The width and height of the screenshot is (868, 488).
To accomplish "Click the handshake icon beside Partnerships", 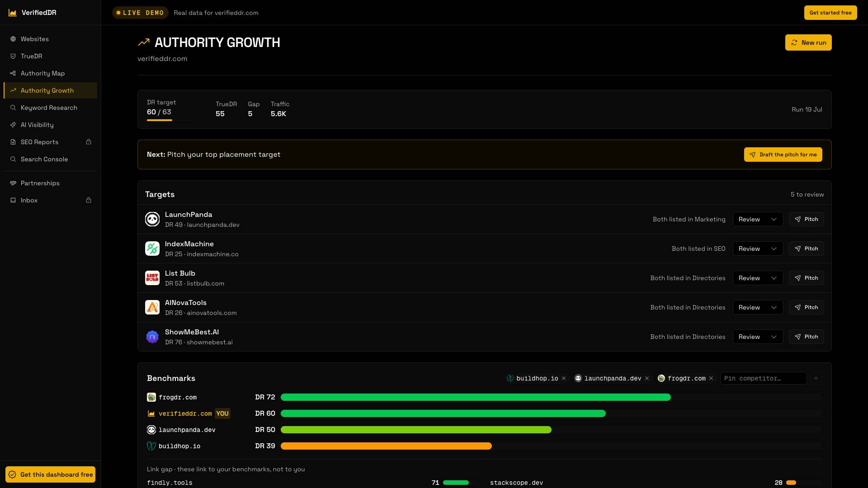I will pyautogui.click(x=13, y=183).
